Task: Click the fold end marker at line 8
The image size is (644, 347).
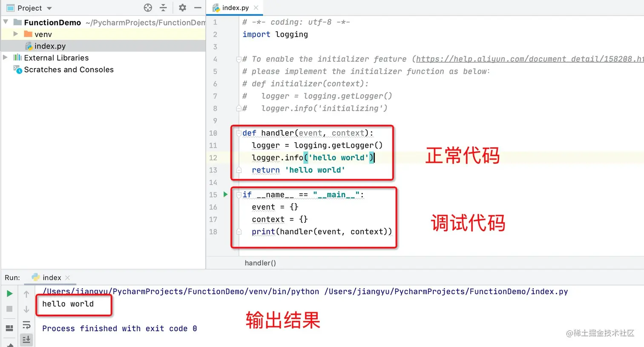Action: (239, 109)
